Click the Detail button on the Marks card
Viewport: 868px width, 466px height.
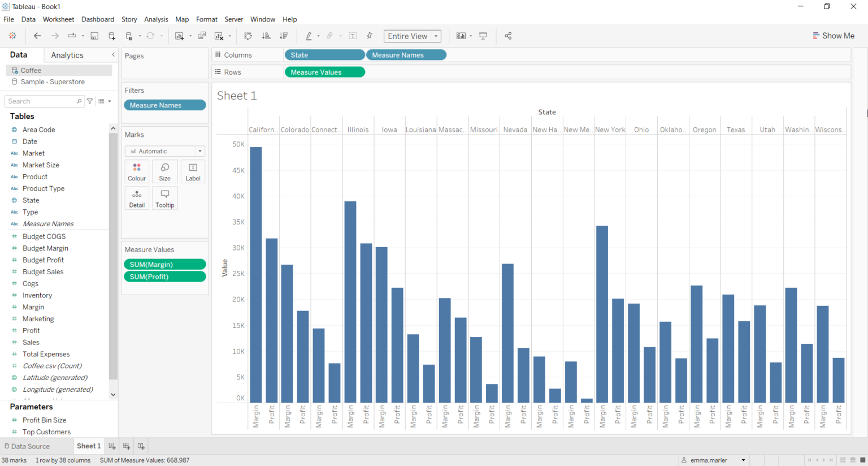(x=137, y=199)
